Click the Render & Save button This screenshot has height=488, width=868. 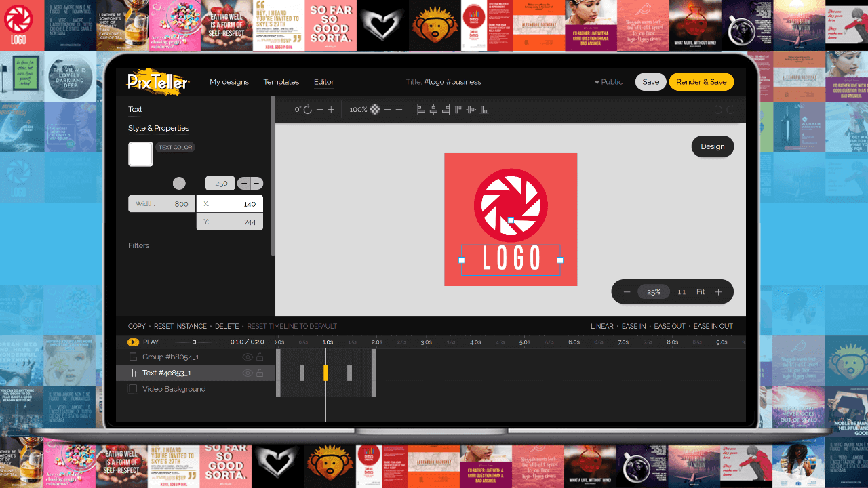click(701, 81)
